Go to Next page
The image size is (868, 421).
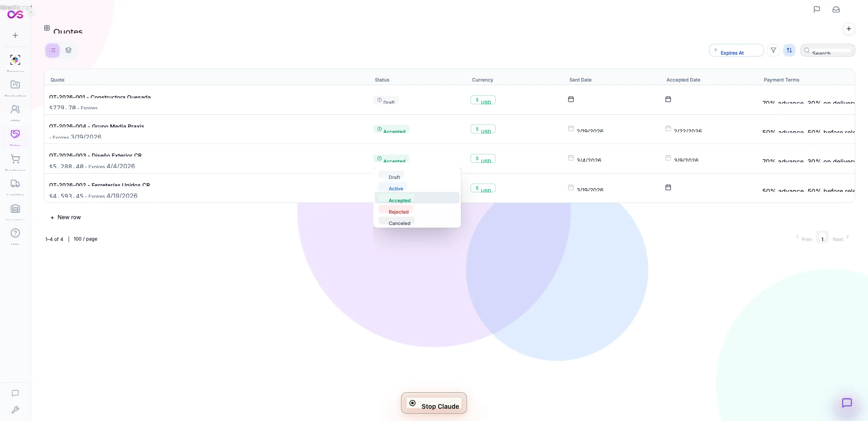coord(841,239)
